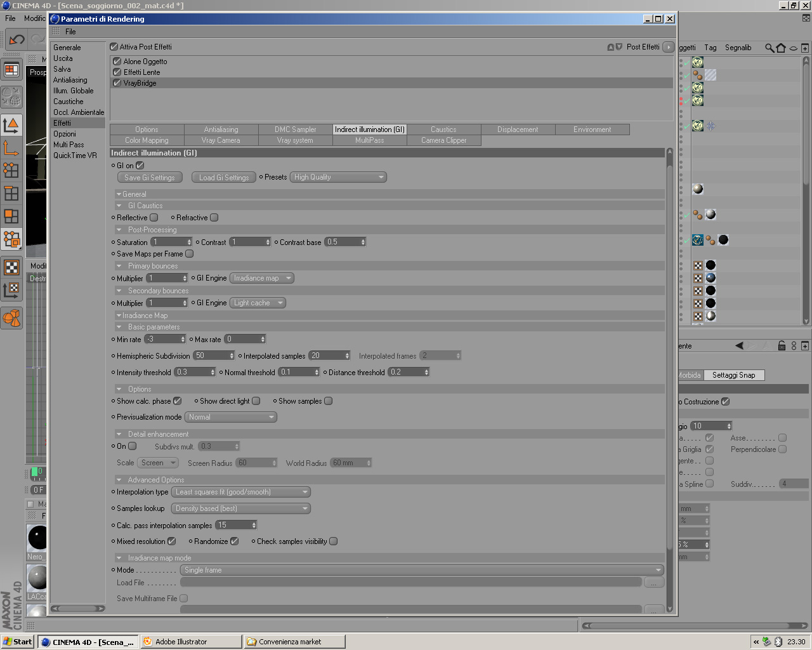Screen dimensions: 812x650
Task: Click the back arrow in Attributes panel
Action: pos(739,346)
